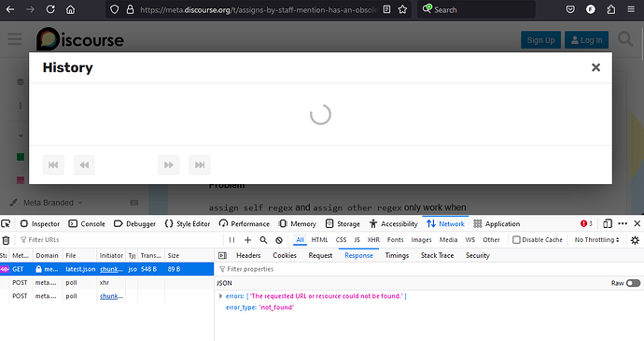Open Stack Trace tab in request details

point(438,255)
